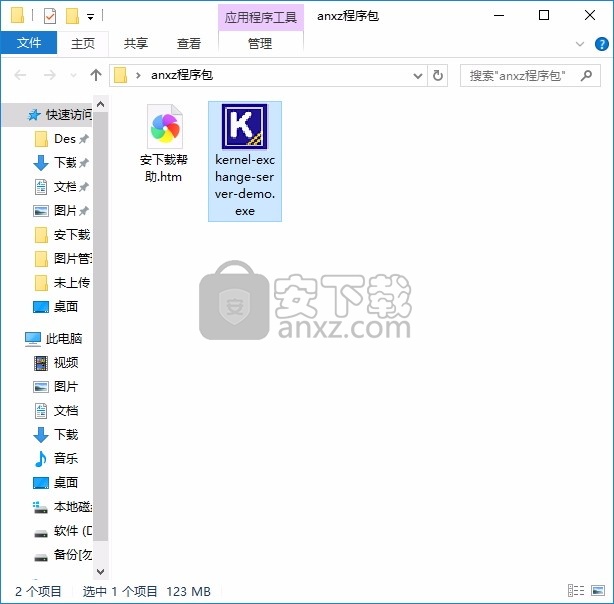Switch to the 共享 ribbon tab
Viewport: 614px width, 604px height.
(135, 43)
